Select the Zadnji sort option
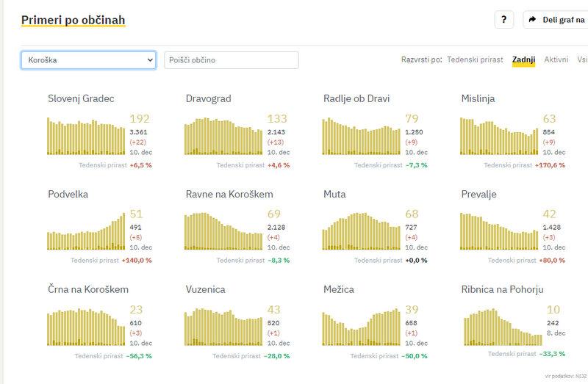The width and height of the screenshot is (588, 384). point(523,59)
